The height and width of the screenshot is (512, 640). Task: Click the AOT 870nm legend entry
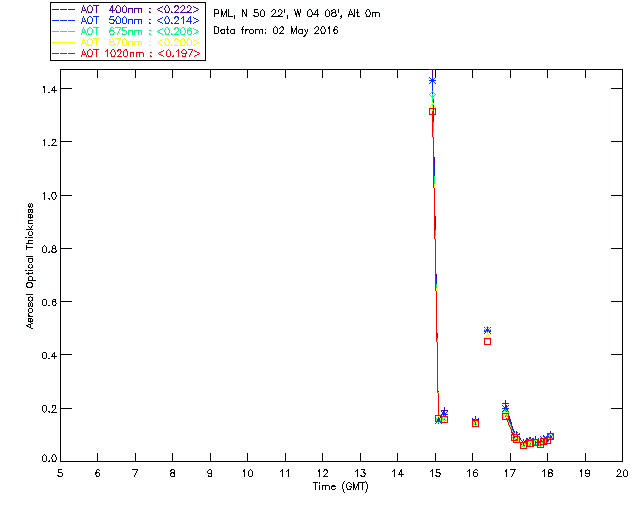coord(127,42)
